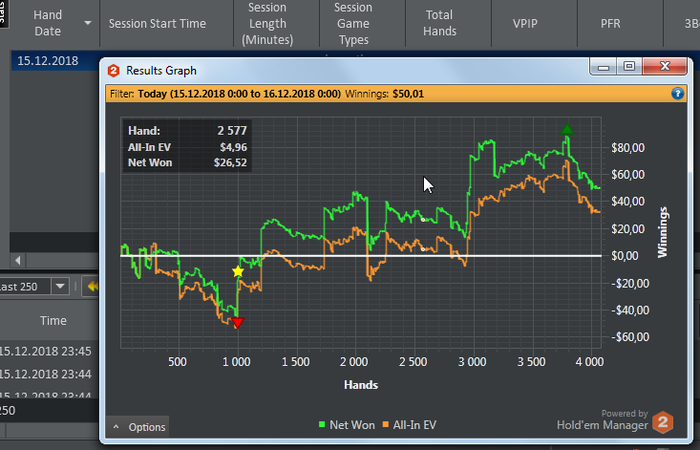Click the Today filter date range text
The height and width of the screenshot is (450, 700).
(239, 94)
